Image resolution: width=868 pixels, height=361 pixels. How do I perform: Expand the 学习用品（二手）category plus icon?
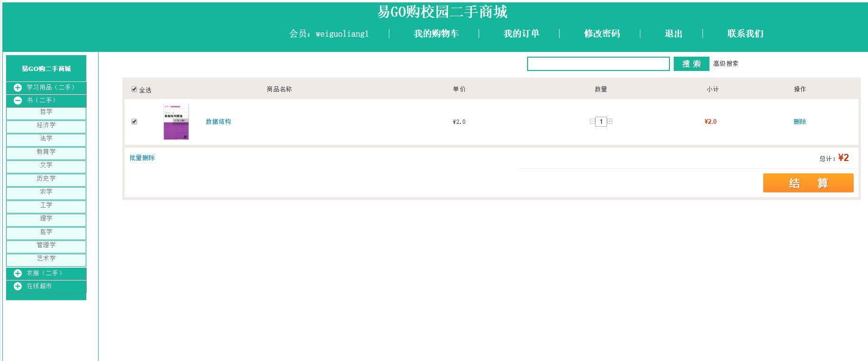[18, 88]
